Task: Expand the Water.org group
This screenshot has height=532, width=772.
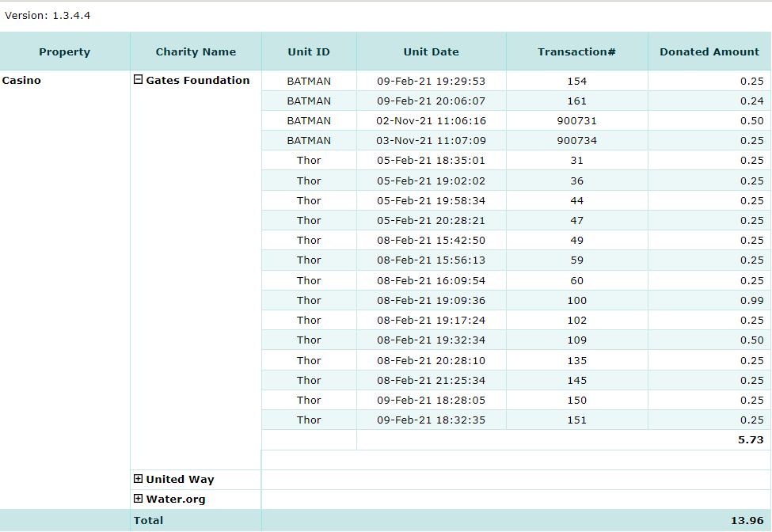Action: tap(139, 499)
